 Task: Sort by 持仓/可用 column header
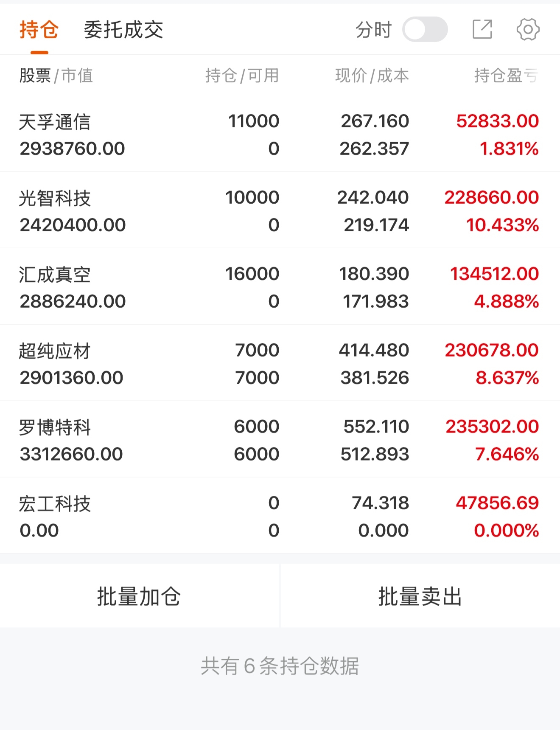pyautogui.click(x=242, y=76)
